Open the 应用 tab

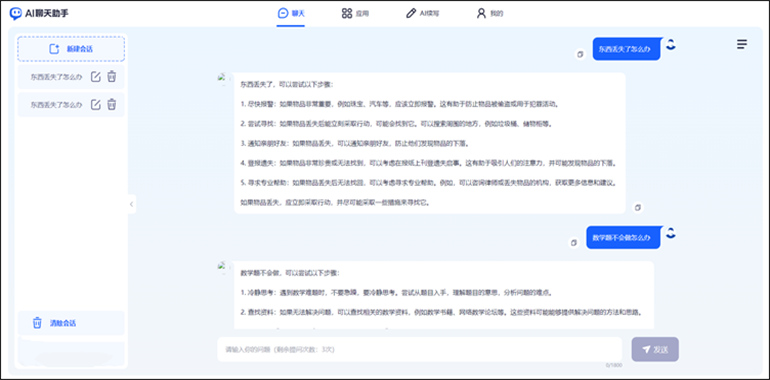pyautogui.click(x=355, y=13)
